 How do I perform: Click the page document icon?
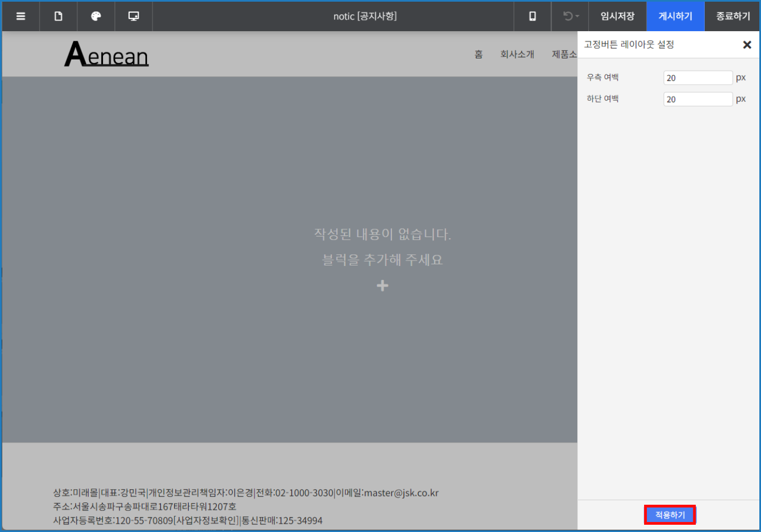[x=58, y=16]
